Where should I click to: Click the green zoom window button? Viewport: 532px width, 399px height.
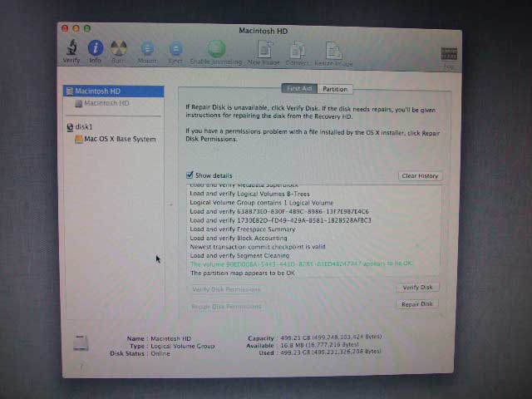[x=87, y=28]
